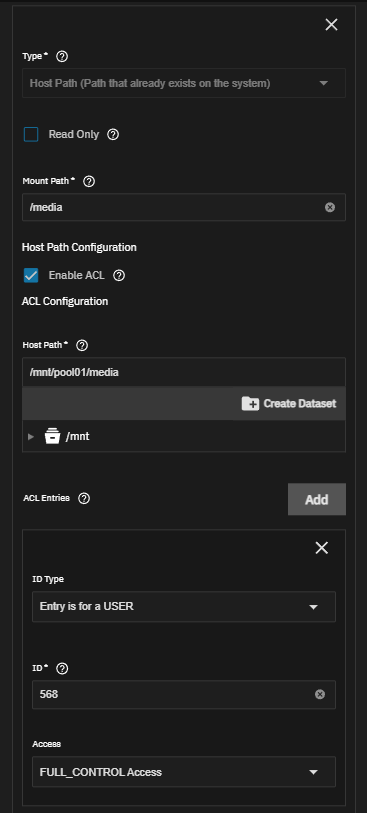Viewport: 367px width, 813px height.
Task: Remove the ACL entry with its X
Action: pos(321,548)
